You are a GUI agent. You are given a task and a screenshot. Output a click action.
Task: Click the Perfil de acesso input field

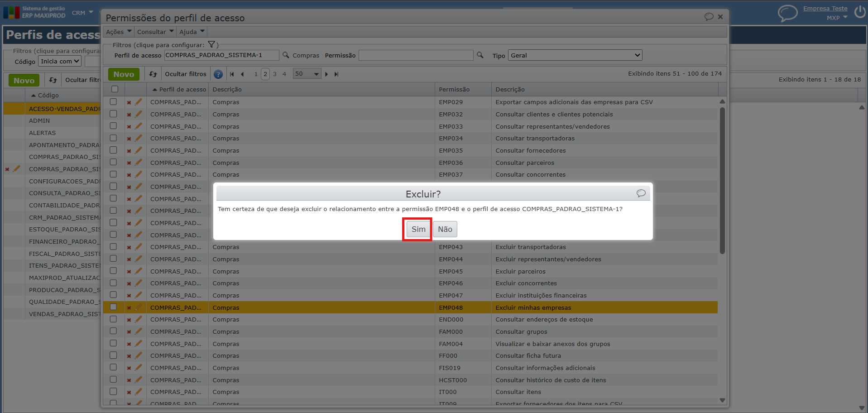click(221, 55)
